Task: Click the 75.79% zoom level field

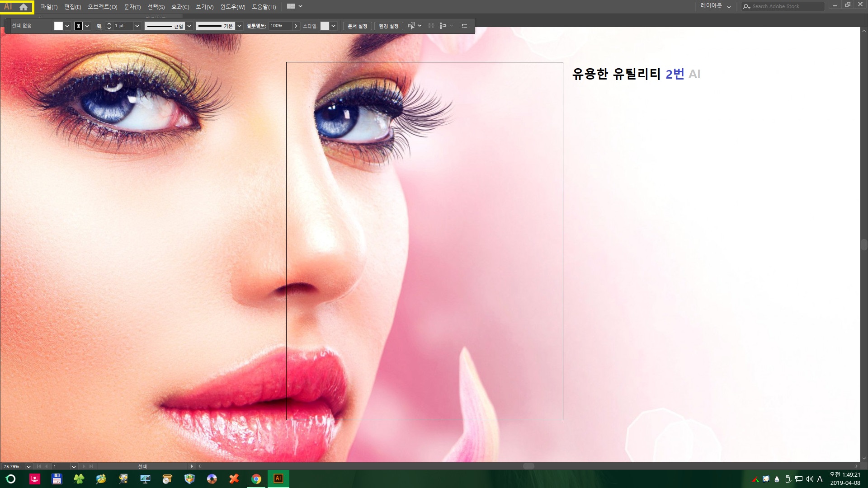Action: click(13, 466)
